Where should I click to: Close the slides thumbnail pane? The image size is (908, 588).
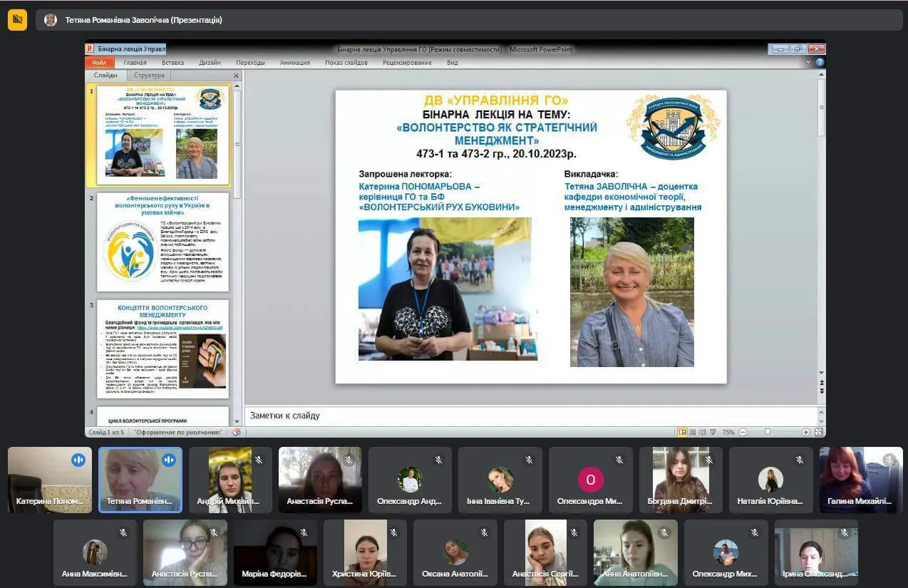pyautogui.click(x=237, y=76)
